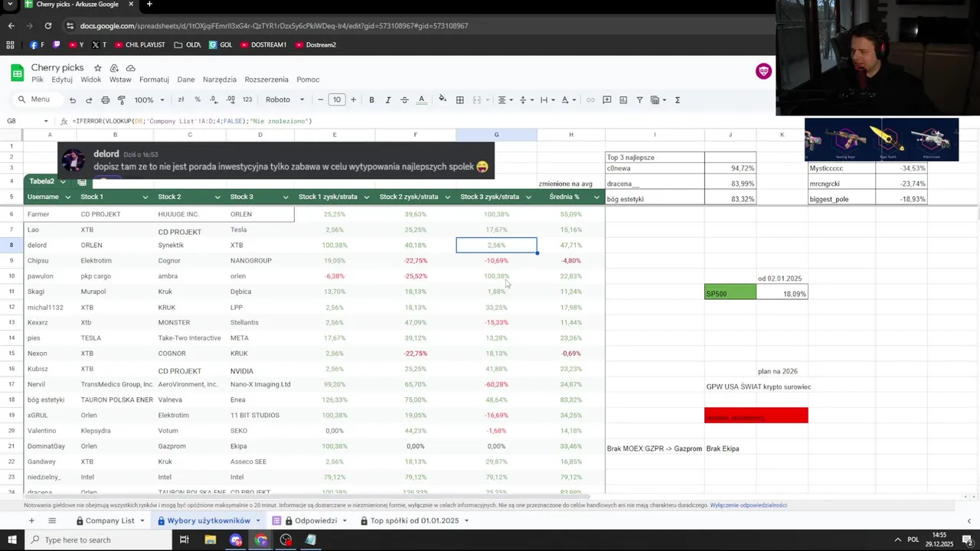This screenshot has width=980, height=551.
Task: Decrease decimal places
Action: 213,99
